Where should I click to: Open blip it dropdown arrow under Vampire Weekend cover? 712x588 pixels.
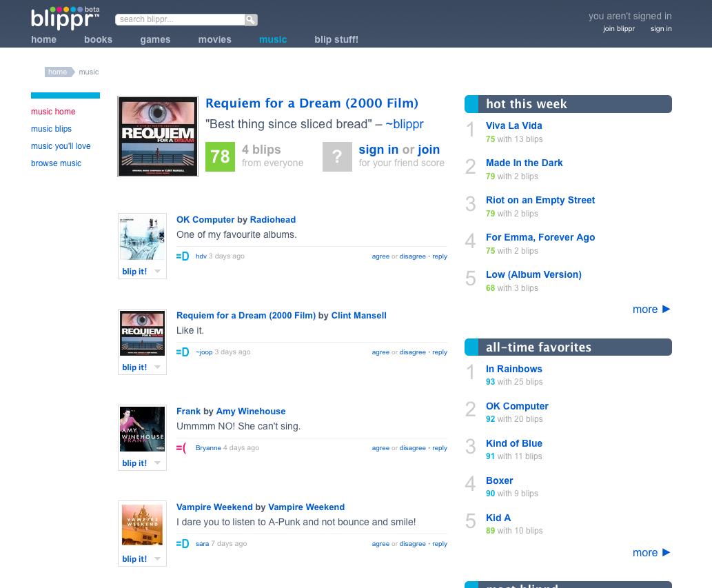point(158,558)
